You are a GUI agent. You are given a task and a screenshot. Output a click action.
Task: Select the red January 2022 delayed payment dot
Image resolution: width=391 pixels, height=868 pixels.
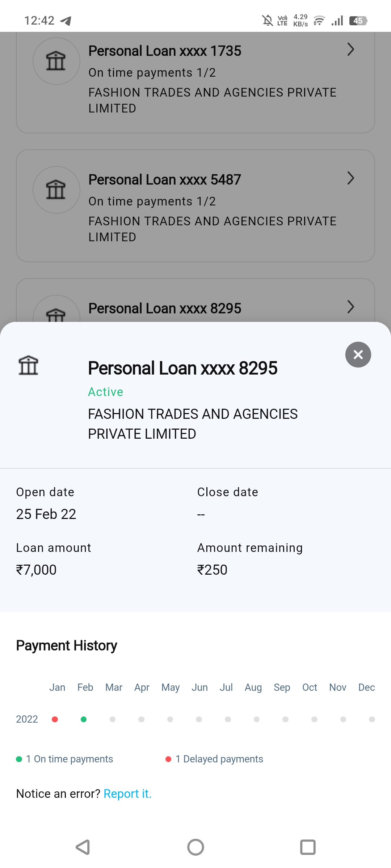[x=55, y=719]
